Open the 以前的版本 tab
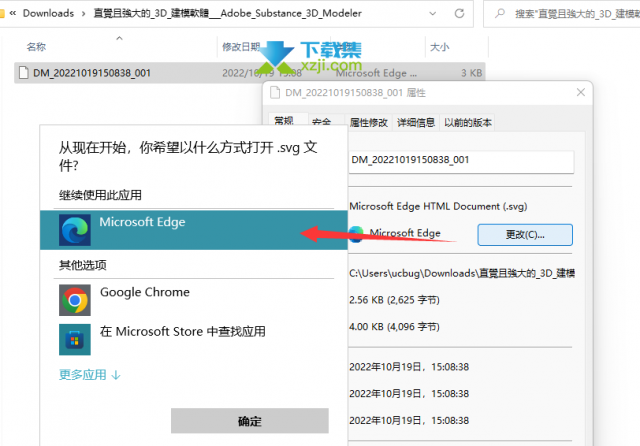The image size is (640, 446). pos(468,122)
